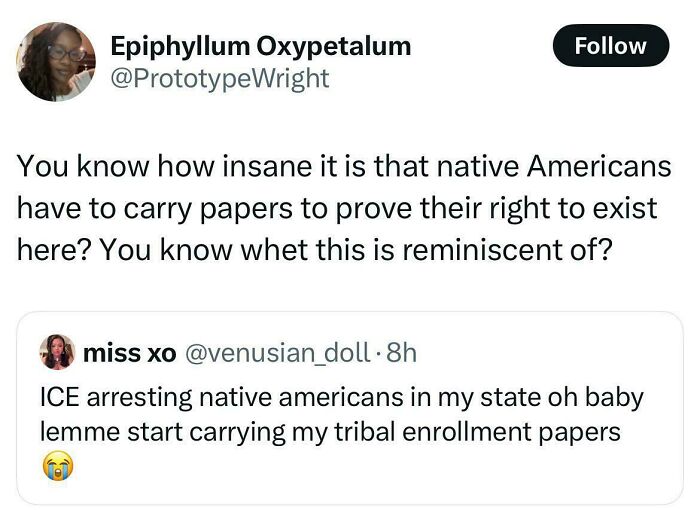The width and height of the screenshot is (700, 510).
Task: Open the @venusian_doll handle
Action: (273, 352)
